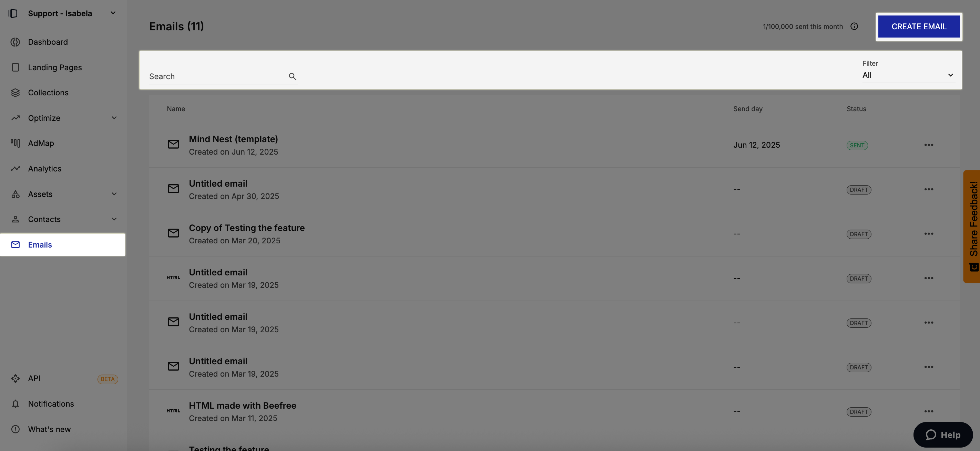Open Copy of Testing the feature email

click(247, 228)
